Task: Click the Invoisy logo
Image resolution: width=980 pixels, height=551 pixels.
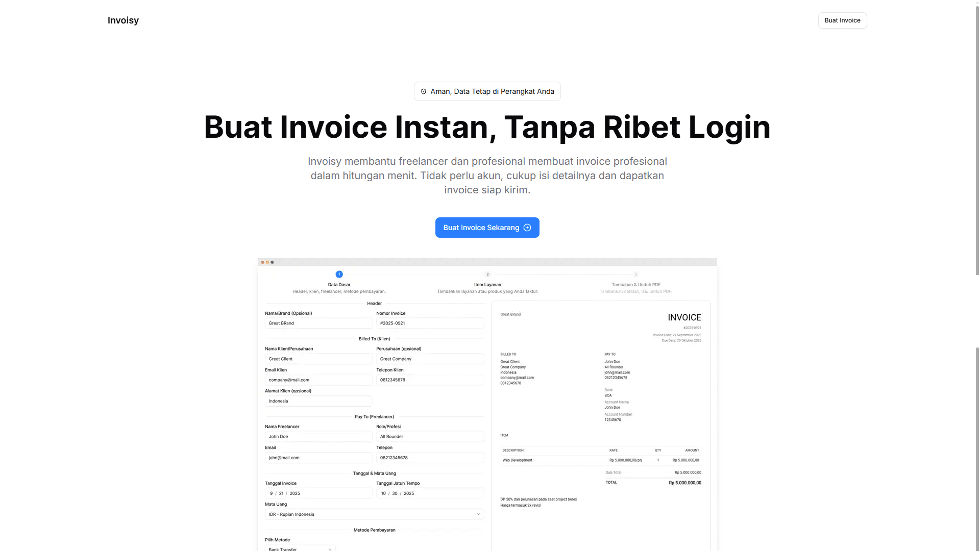Action: pos(123,20)
